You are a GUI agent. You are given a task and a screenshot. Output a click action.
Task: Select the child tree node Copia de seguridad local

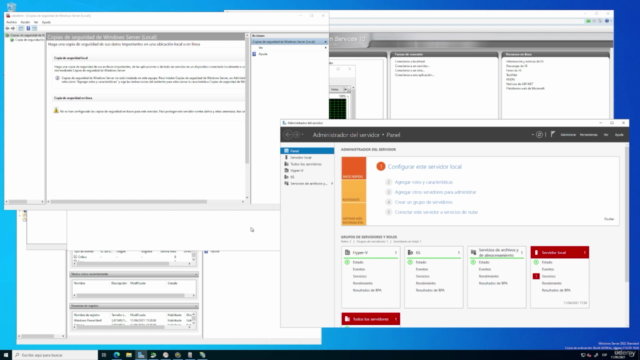coord(27,40)
